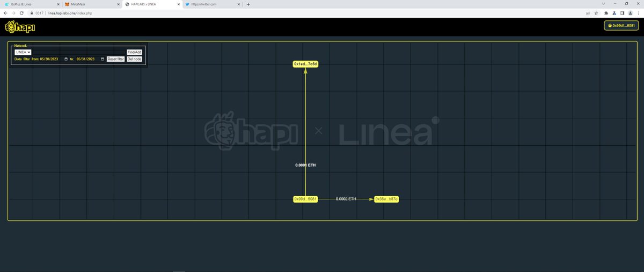Open Chrome three-dot menu
The height and width of the screenshot is (272, 644).
point(639,13)
